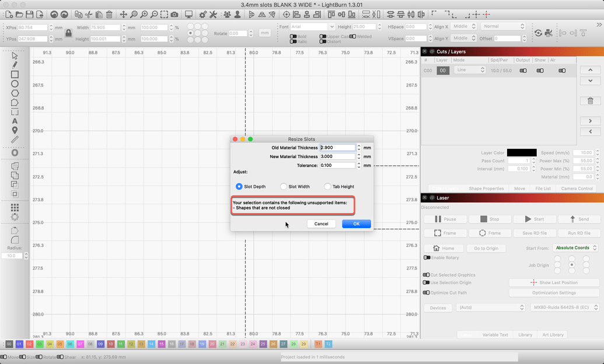
Task: Select the Ellipse drawing tool
Action: 15,83
